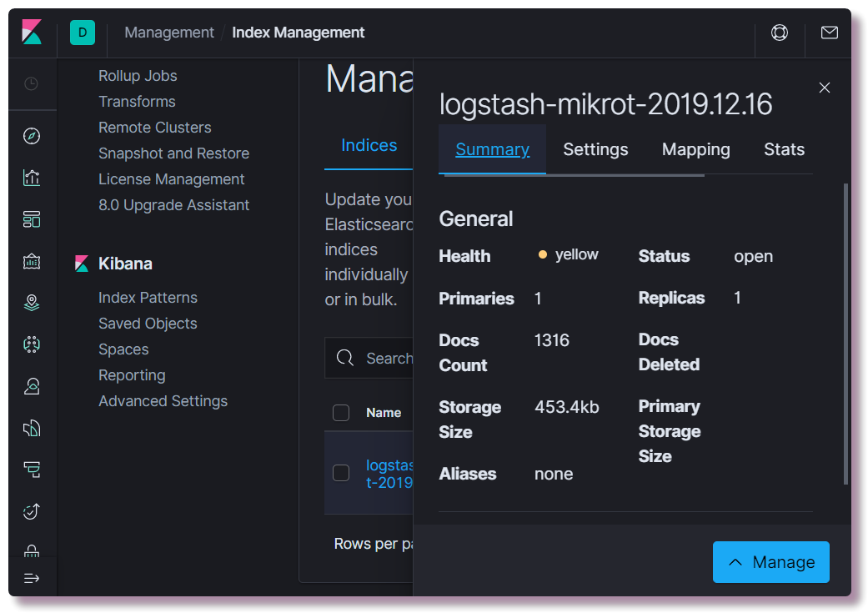Screen dimensions: 868x613
Task: Click the flyout vertical scrollbar
Action: pos(845,334)
